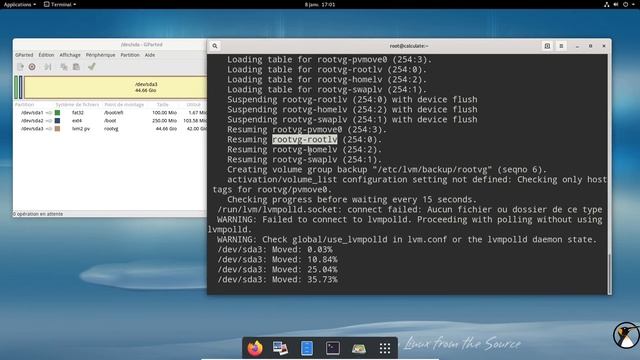Click the lvm2 pv file system cell
The width and height of the screenshot is (640, 360).
tap(81, 129)
